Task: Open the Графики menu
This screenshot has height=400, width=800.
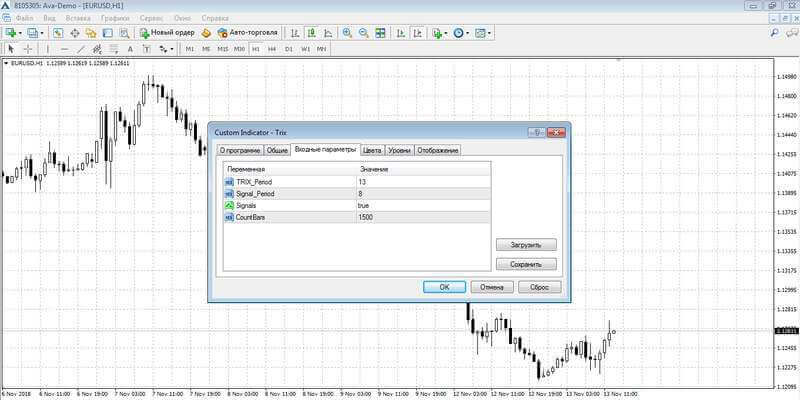Action: click(x=115, y=18)
